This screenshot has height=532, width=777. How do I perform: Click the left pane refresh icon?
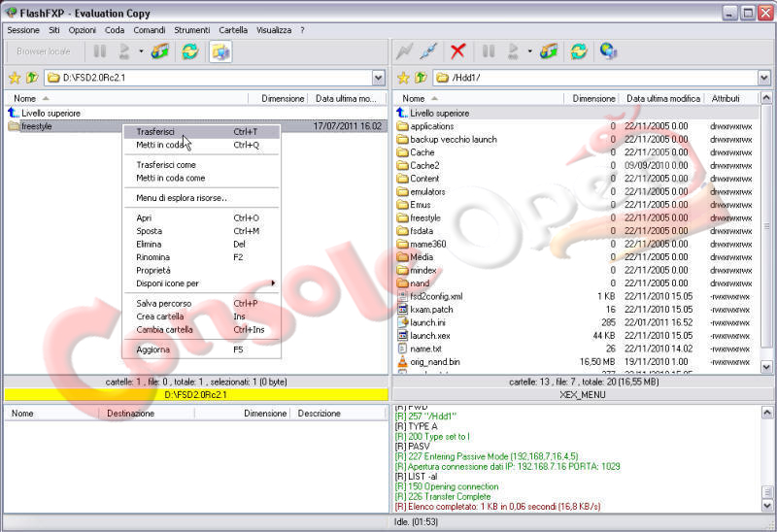click(189, 51)
